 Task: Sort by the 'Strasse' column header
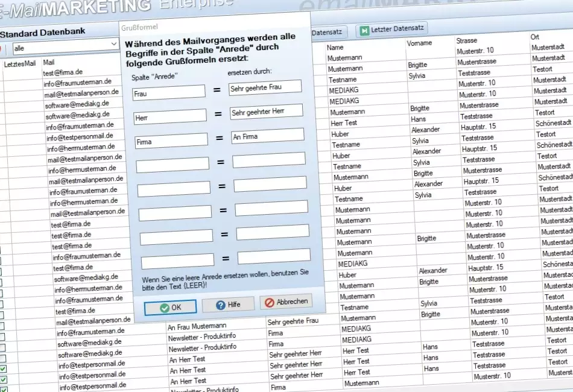[467, 40]
